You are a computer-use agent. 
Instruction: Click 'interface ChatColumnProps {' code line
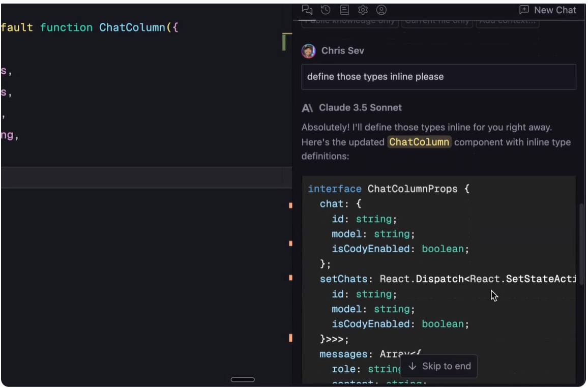(x=389, y=189)
